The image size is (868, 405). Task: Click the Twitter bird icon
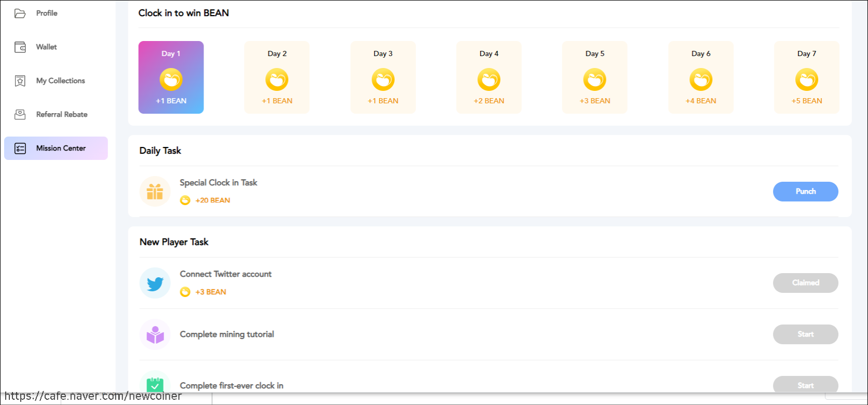155,283
